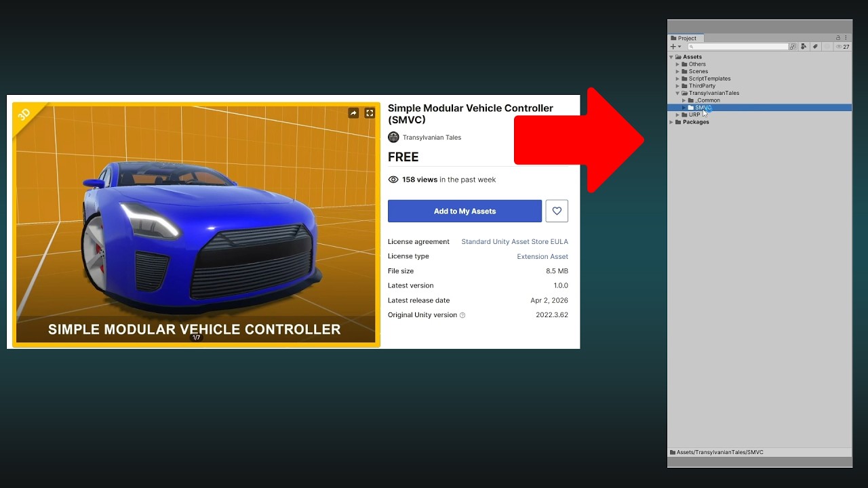Open the search-in scope icon beside the search field
Image resolution: width=868 pixels, height=488 pixels.
click(x=793, y=47)
